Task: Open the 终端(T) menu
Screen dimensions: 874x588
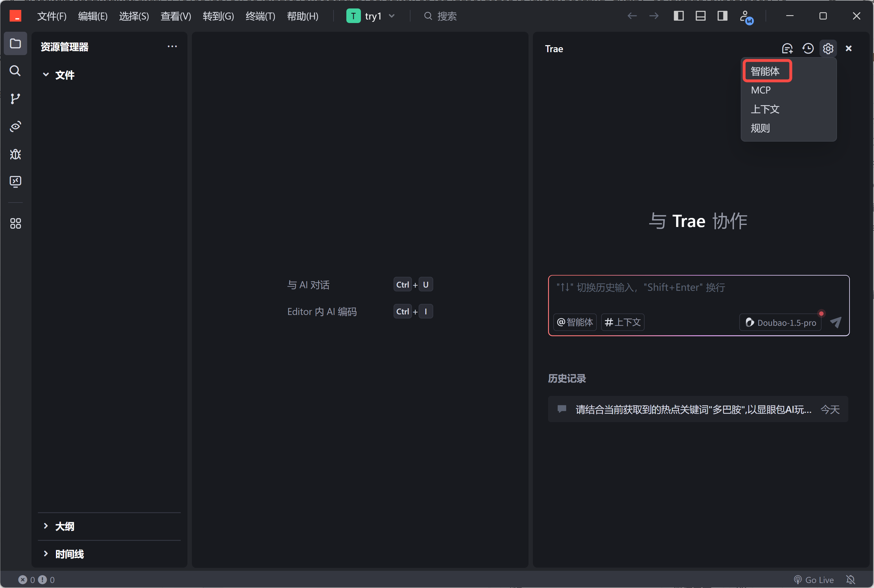Action: click(x=260, y=16)
